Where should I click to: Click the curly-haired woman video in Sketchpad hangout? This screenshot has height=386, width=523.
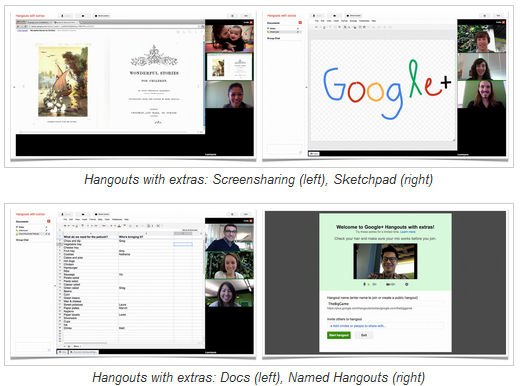click(x=482, y=66)
